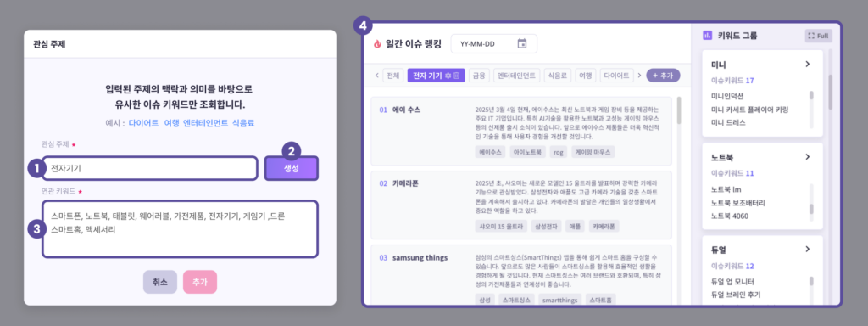Screen dimensions: 868x326
Task: Click the 스마트홈 keyword tag
Action: pyautogui.click(x=601, y=300)
